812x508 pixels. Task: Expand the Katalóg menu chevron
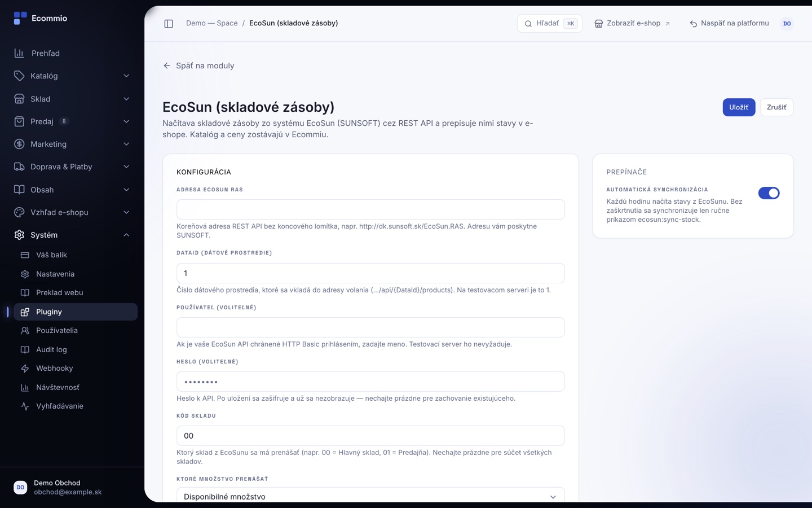click(x=126, y=76)
